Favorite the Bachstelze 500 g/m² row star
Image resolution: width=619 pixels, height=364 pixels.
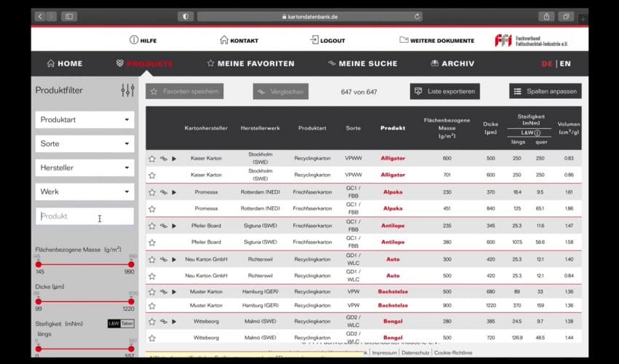pos(152,292)
